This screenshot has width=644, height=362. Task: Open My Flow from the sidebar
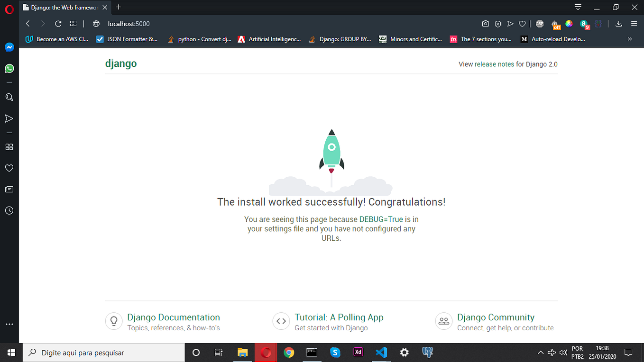(x=9, y=118)
